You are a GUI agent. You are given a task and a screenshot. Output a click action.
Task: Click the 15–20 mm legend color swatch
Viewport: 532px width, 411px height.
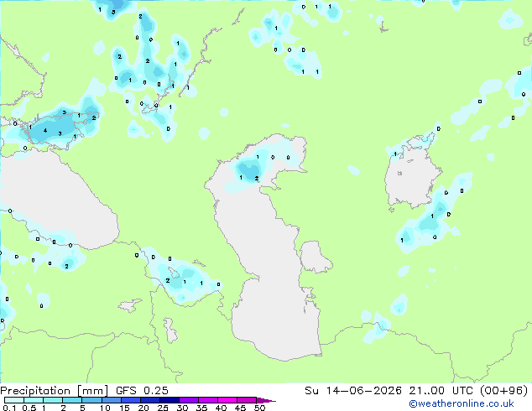[130, 400]
